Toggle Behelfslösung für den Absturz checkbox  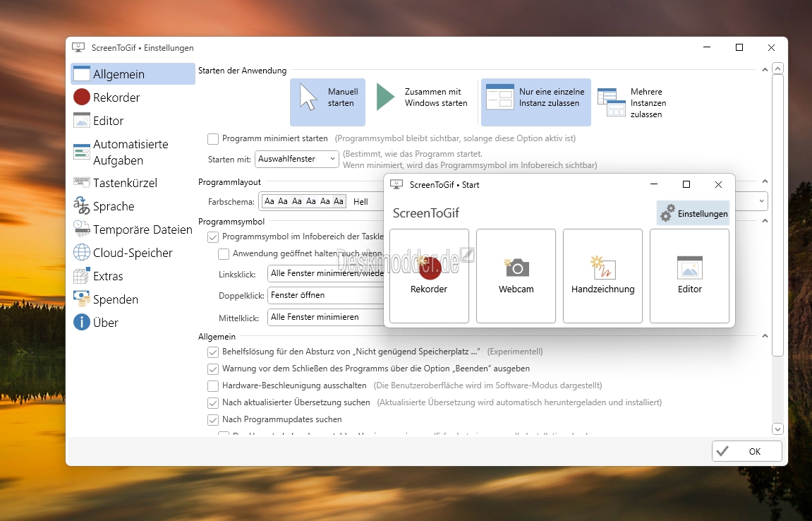tap(213, 352)
